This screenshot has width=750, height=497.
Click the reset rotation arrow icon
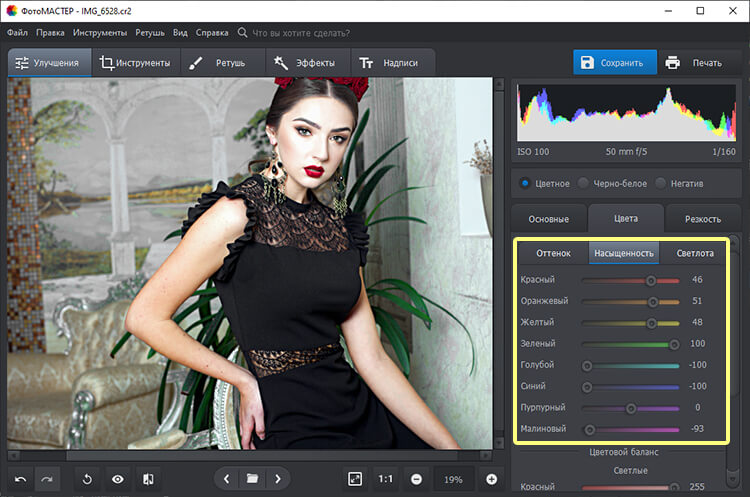click(x=86, y=478)
